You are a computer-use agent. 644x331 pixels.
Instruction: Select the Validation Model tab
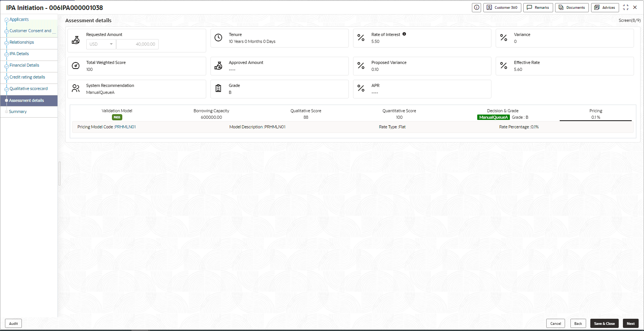click(x=117, y=114)
